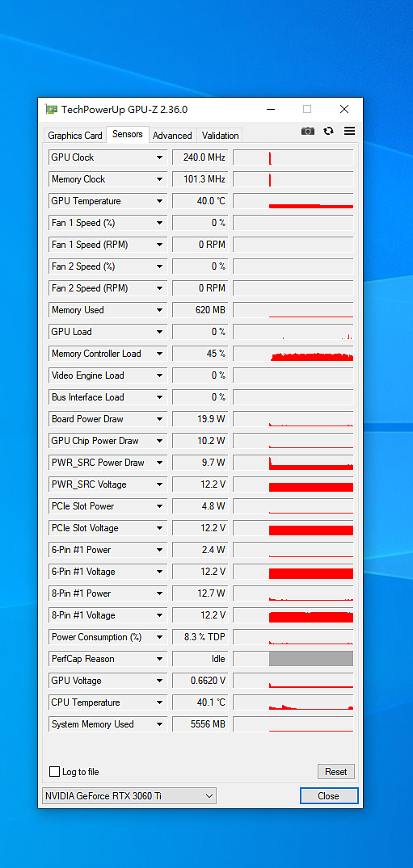Open the GPU Voltage sensor dropdown

tap(160, 681)
